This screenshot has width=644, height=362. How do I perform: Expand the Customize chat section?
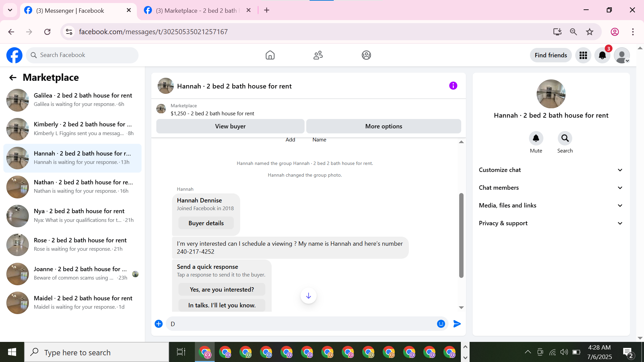pyautogui.click(x=551, y=170)
